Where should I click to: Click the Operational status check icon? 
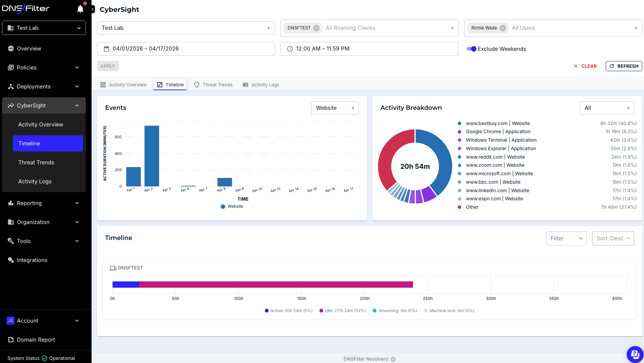[44, 358]
